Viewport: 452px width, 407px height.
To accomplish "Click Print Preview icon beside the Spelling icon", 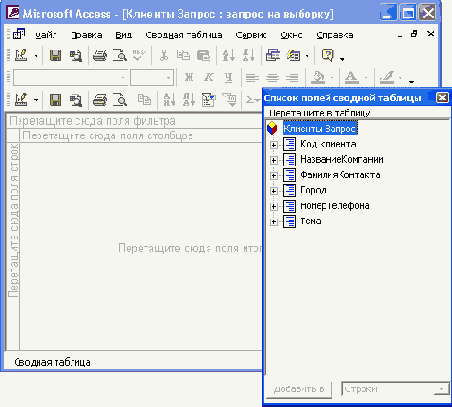I will [120, 55].
